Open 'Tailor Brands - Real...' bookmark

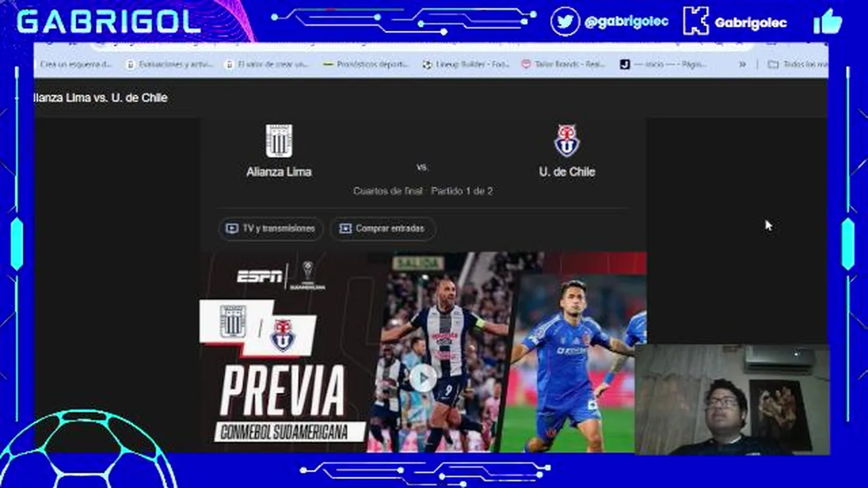click(563, 64)
